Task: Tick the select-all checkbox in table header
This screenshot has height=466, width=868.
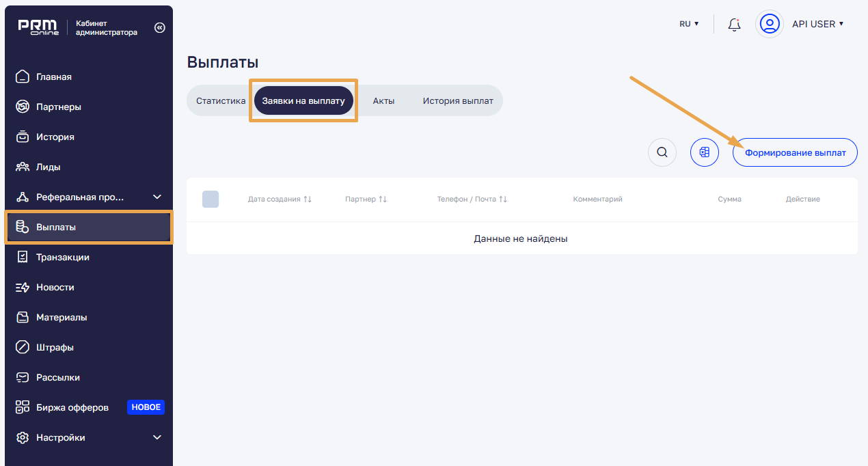Action: click(211, 199)
